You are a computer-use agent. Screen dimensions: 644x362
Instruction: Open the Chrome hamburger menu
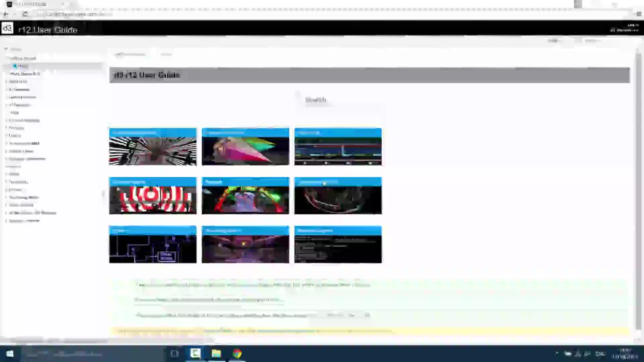point(639,14)
